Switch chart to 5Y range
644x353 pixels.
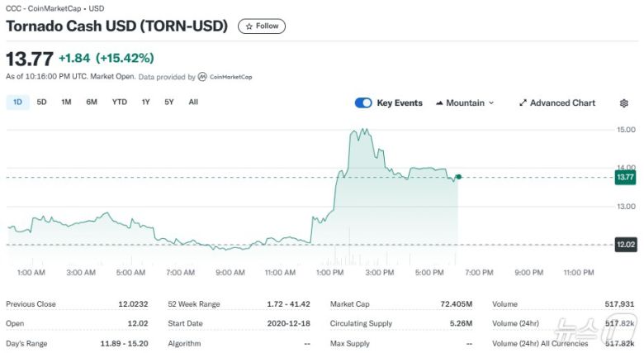coord(169,103)
